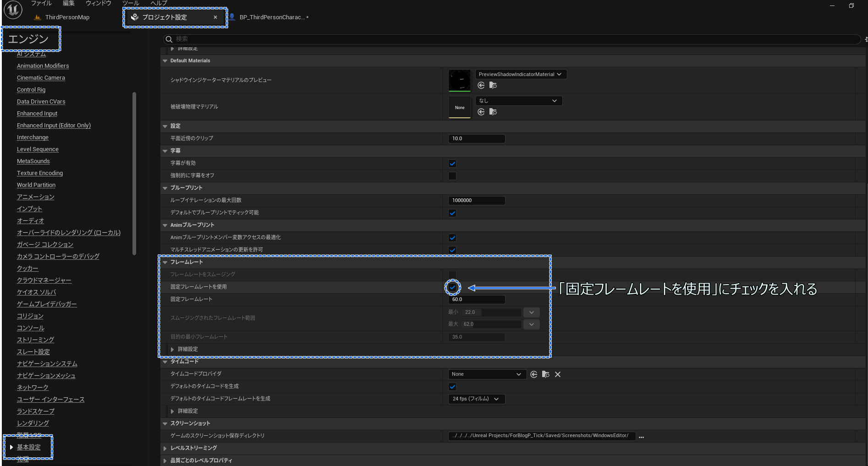The width and height of the screenshot is (868, 466).
Task: Enable the 強制的に字幕をオフ checkbox
Action: [452, 176]
